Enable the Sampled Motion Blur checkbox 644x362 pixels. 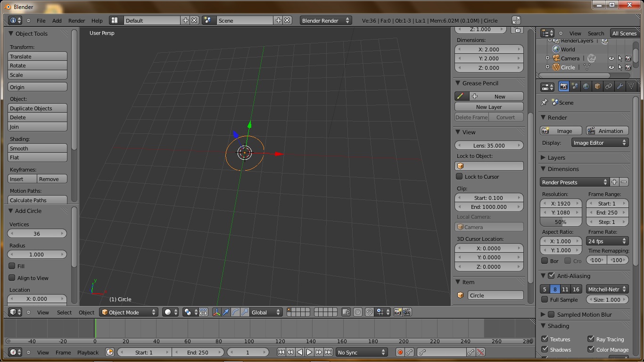pyautogui.click(x=551, y=314)
